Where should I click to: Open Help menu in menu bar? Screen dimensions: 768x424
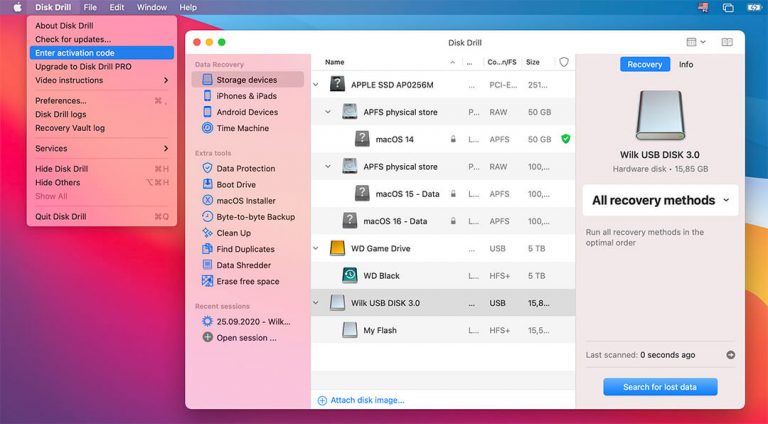[188, 7]
